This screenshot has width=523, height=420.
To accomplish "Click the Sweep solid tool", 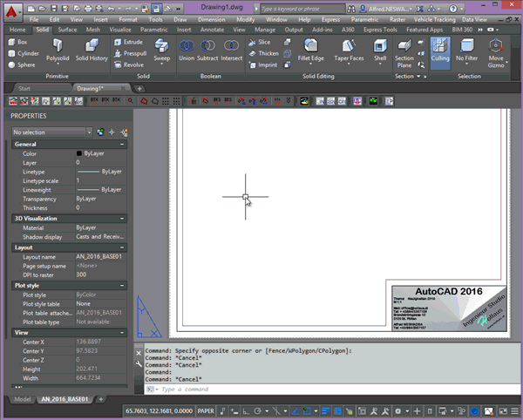I will coord(163,51).
